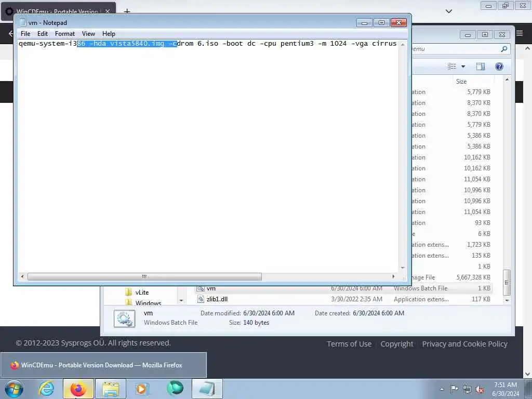Select the vLite folder in navigation tree
This screenshot has width=532, height=399.
click(142, 292)
